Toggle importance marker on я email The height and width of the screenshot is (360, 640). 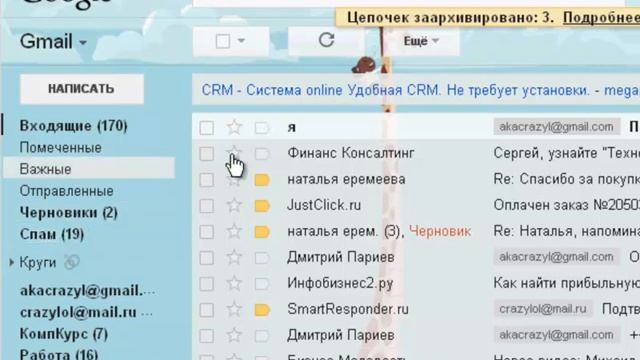(262, 128)
